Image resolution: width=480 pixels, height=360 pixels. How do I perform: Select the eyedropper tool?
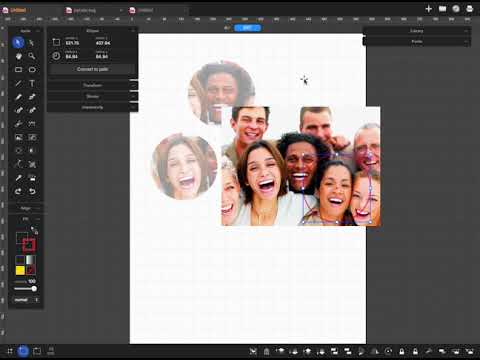(19, 178)
